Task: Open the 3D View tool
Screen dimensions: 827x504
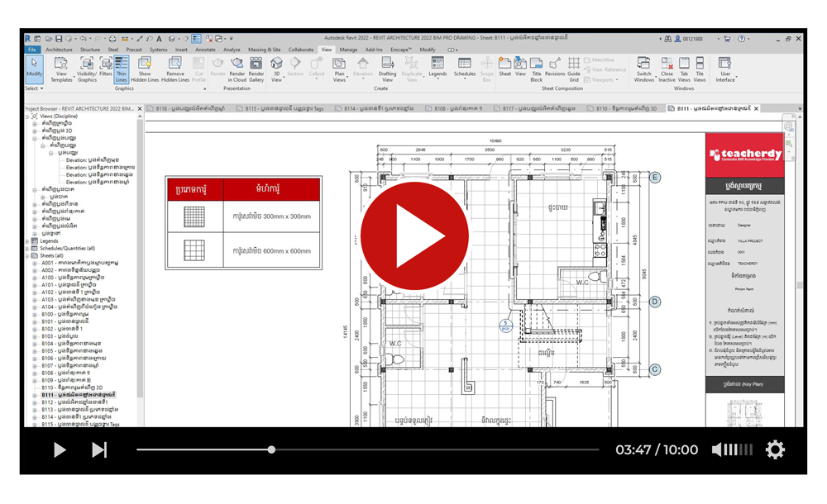Action: pyautogui.click(x=276, y=69)
